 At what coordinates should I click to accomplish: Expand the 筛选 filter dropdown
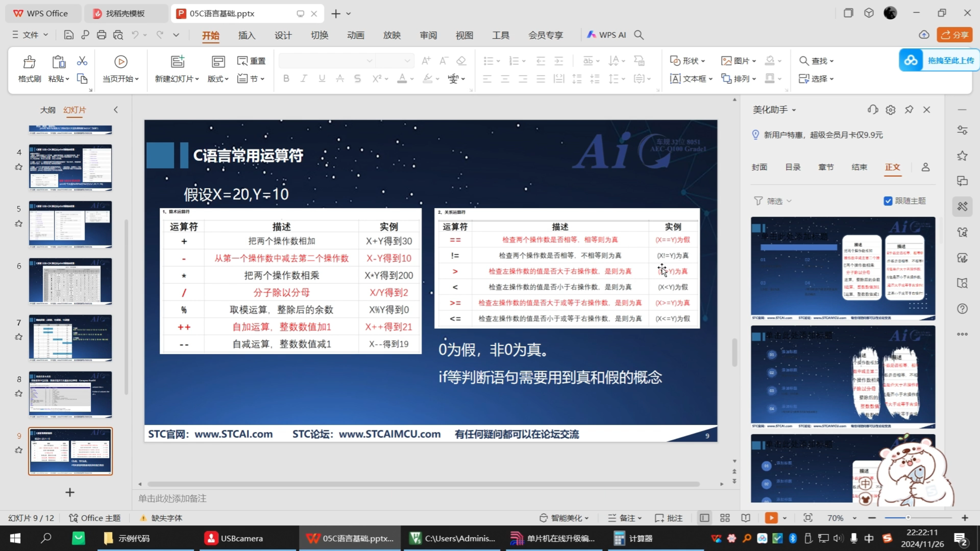773,201
